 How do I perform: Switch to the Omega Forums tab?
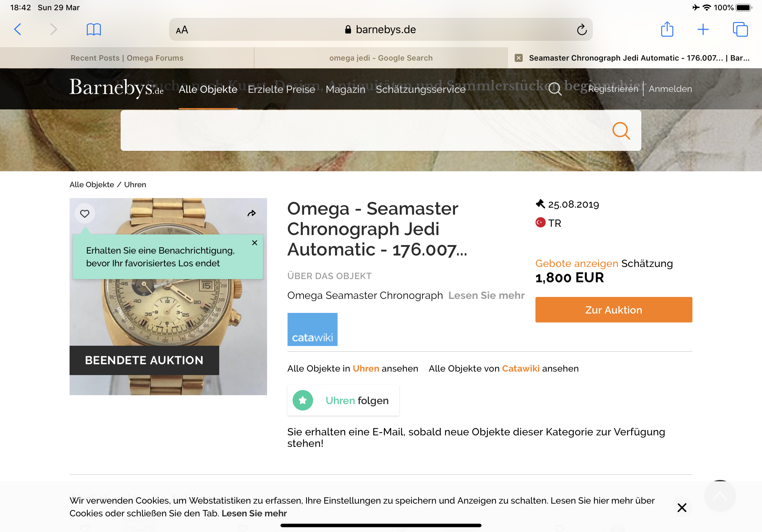coord(127,58)
